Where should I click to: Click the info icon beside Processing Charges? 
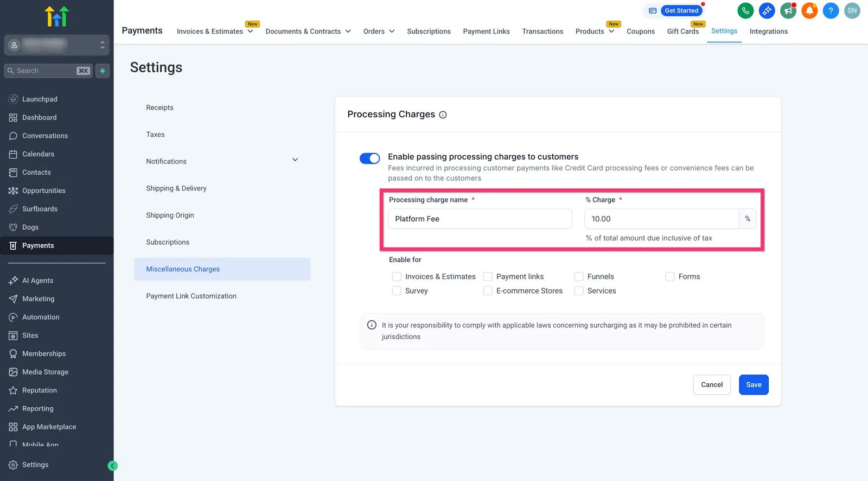tap(443, 115)
